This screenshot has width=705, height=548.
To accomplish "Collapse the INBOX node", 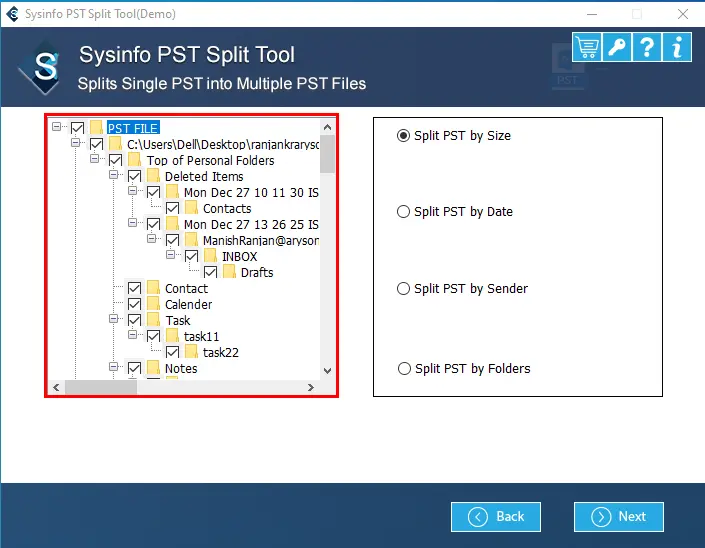I will (x=170, y=254).
